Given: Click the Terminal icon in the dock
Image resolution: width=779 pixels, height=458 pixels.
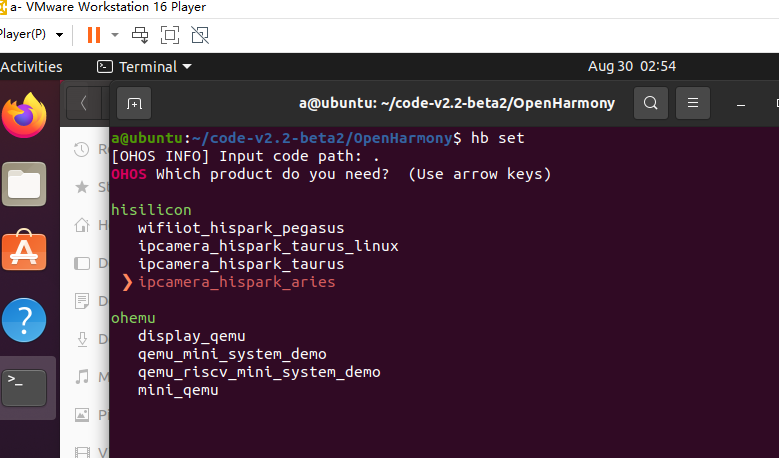Looking at the screenshot, I should click(24, 386).
